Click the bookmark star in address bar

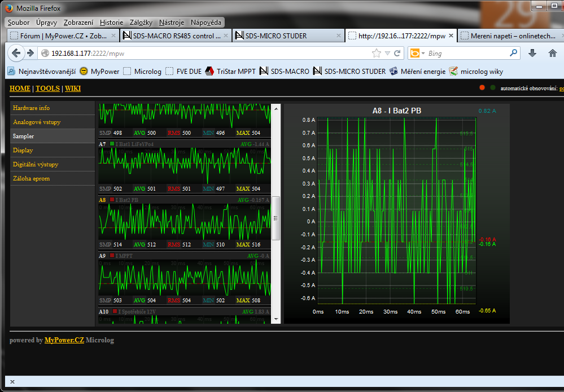point(377,54)
